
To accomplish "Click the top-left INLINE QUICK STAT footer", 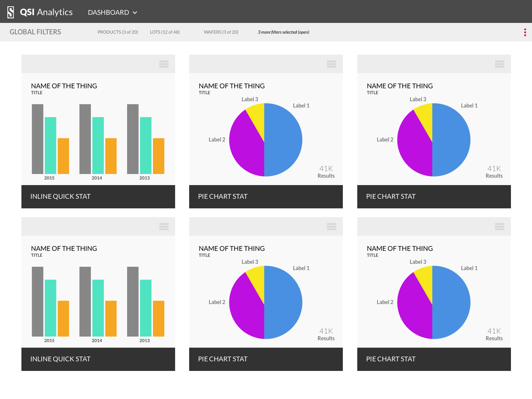I will [x=98, y=197].
